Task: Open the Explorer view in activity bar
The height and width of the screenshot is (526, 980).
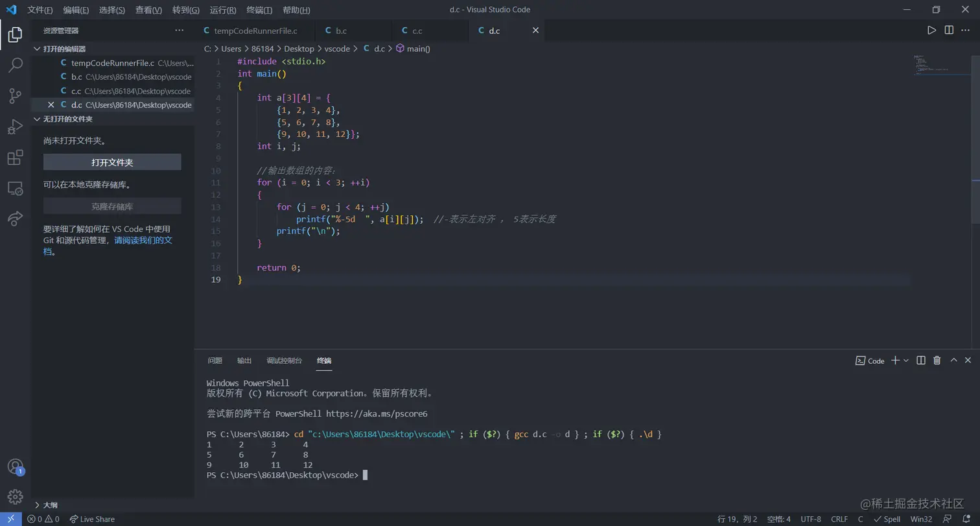Action: point(15,35)
